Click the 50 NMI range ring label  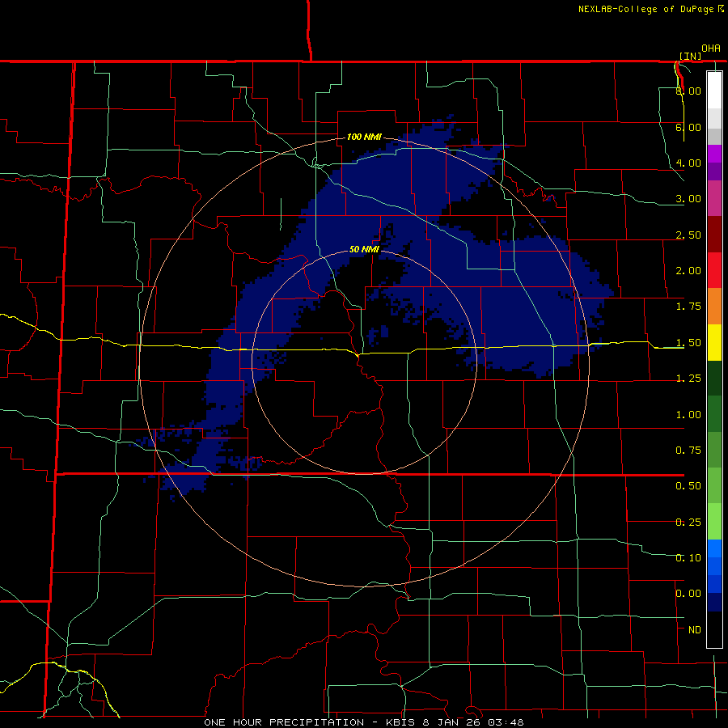point(364,249)
